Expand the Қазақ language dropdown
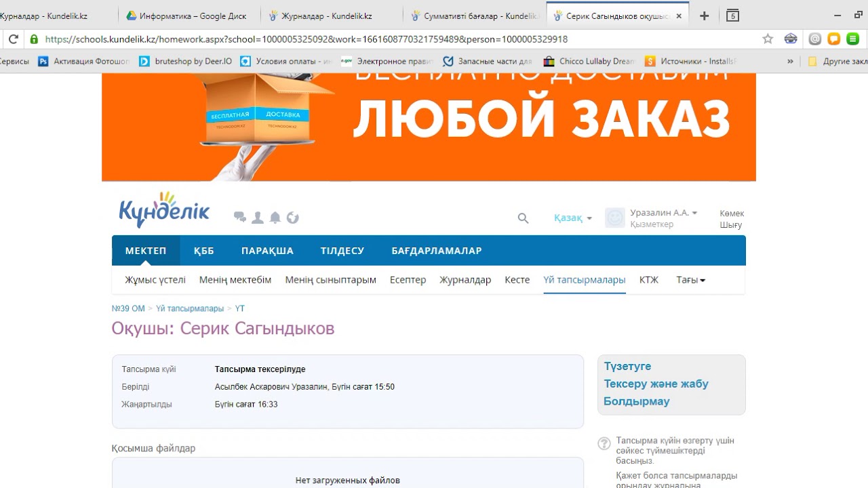 pyautogui.click(x=573, y=218)
